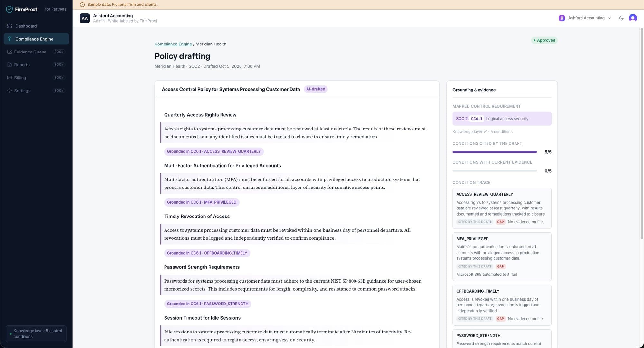Click the conditions with current evidence bar
The height and width of the screenshot is (348, 644).
coord(495,171)
